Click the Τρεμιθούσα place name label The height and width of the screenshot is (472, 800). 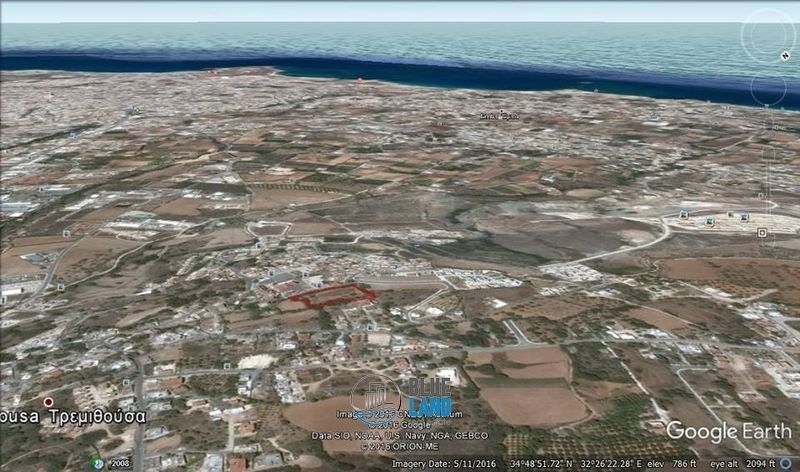98,416
